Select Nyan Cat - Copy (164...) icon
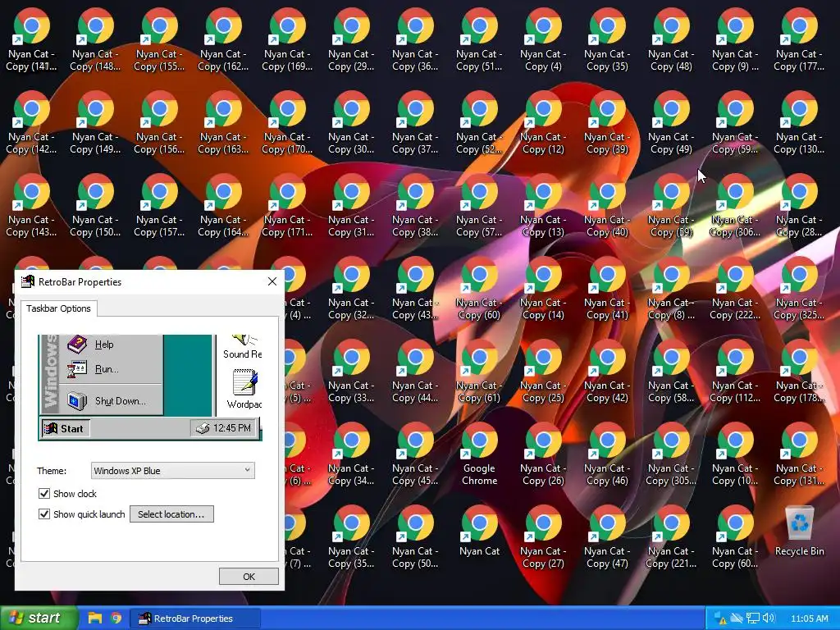 point(223,206)
